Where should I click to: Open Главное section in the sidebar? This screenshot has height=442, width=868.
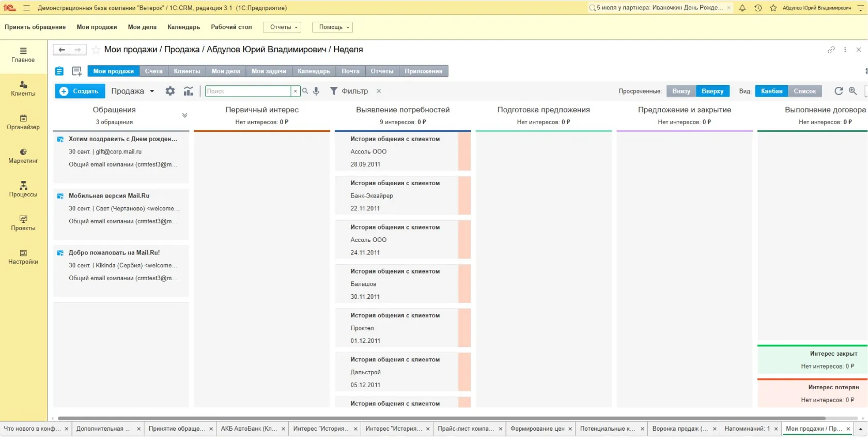23,55
